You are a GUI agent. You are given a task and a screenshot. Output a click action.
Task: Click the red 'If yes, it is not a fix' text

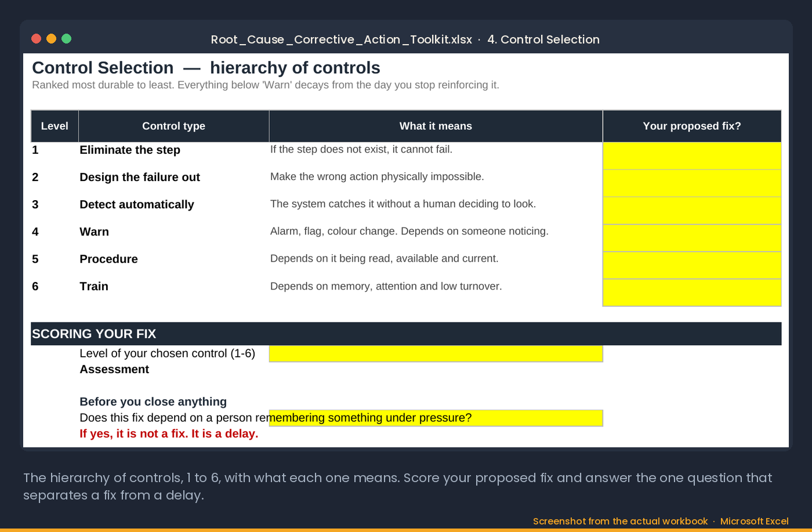169,433
